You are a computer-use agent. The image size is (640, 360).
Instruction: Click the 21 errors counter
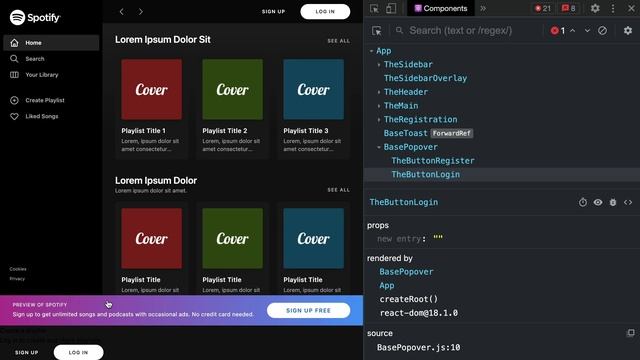pos(542,8)
